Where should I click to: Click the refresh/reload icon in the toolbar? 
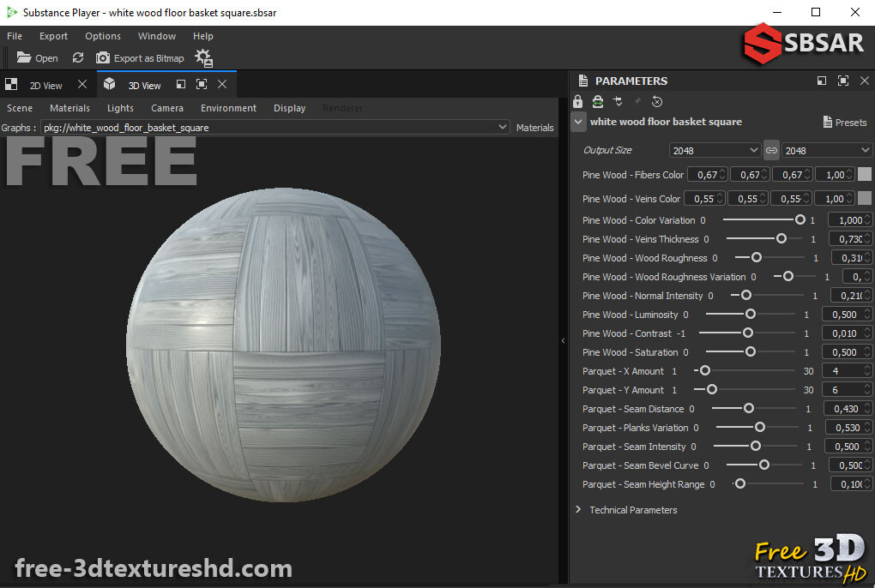tap(77, 57)
